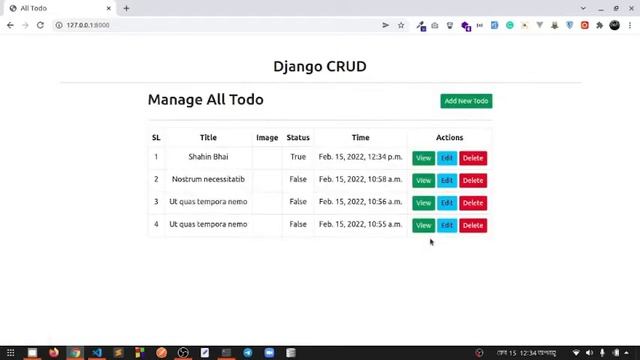Open the system tray volume icon

click(589, 353)
